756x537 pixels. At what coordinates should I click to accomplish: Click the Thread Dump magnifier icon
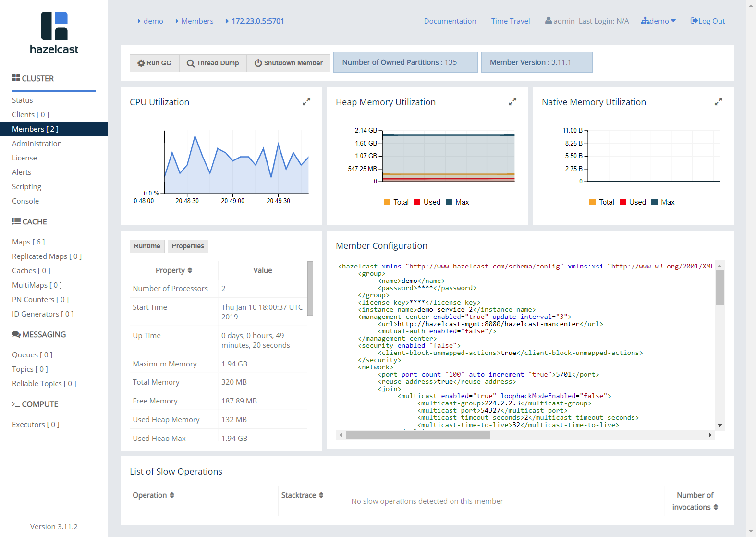191,63
